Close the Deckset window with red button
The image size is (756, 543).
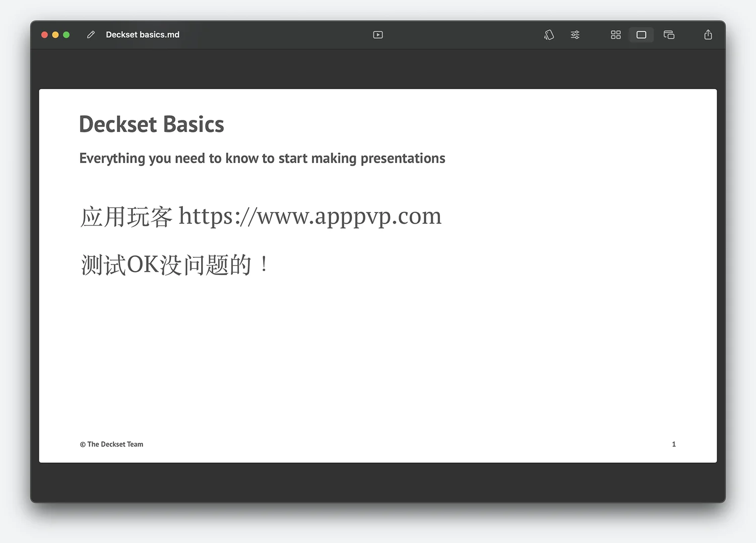pyautogui.click(x=44, y=35)
